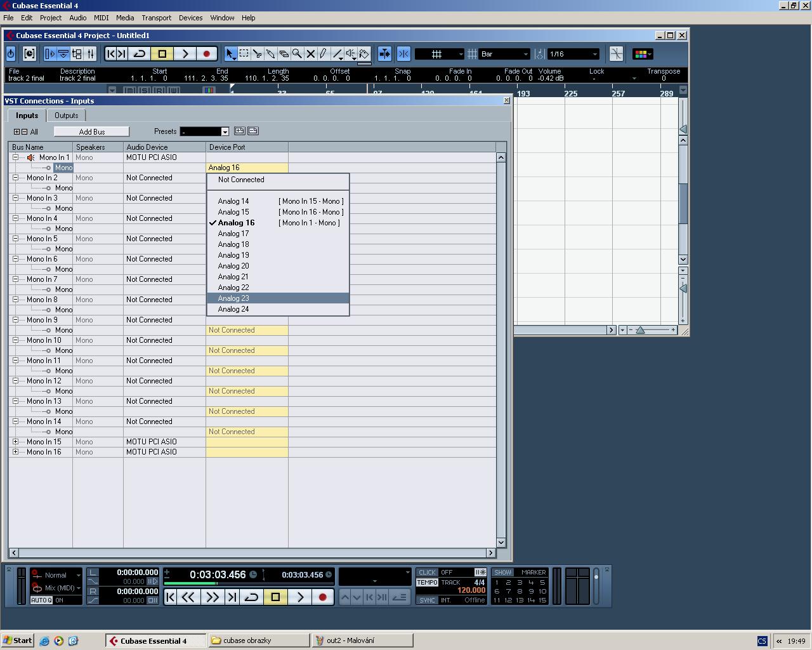The image size is (812, 650).
Task: Select the Glue tool
Action: 270,54
